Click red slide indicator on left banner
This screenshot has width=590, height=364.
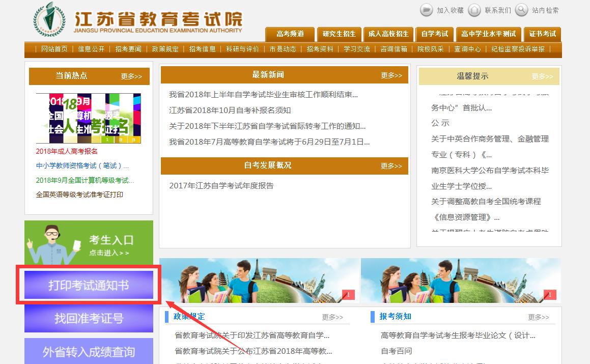pyautogui.click(x=348, y=294)
